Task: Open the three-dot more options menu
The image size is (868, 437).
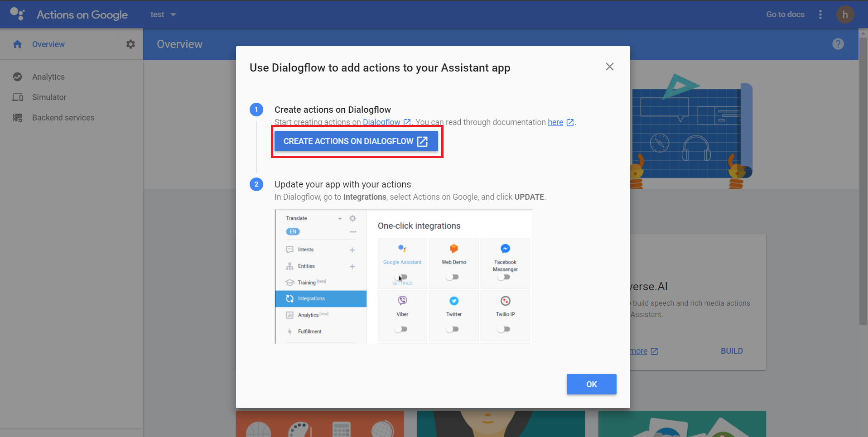Action: (820, 14)
